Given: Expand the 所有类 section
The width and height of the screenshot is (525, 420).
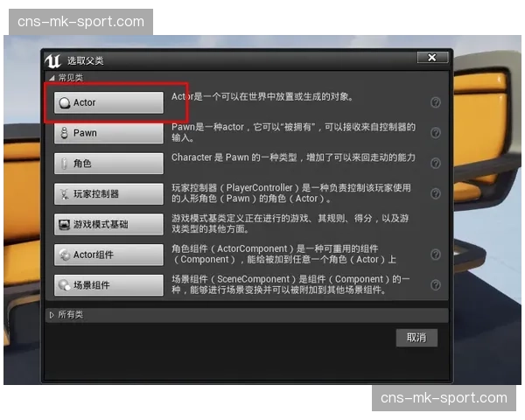Looking at the screenshot, I should [x=52, y=314].
